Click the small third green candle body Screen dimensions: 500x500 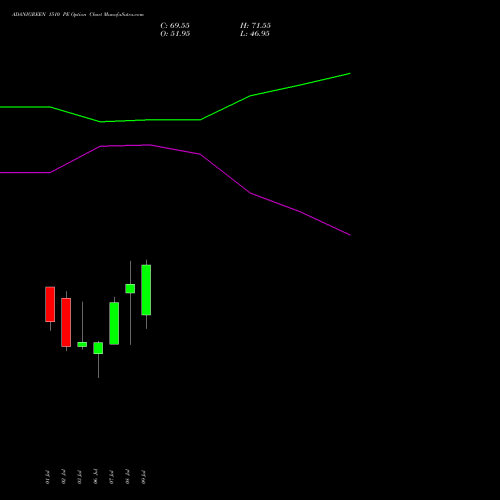coord(82,344)
